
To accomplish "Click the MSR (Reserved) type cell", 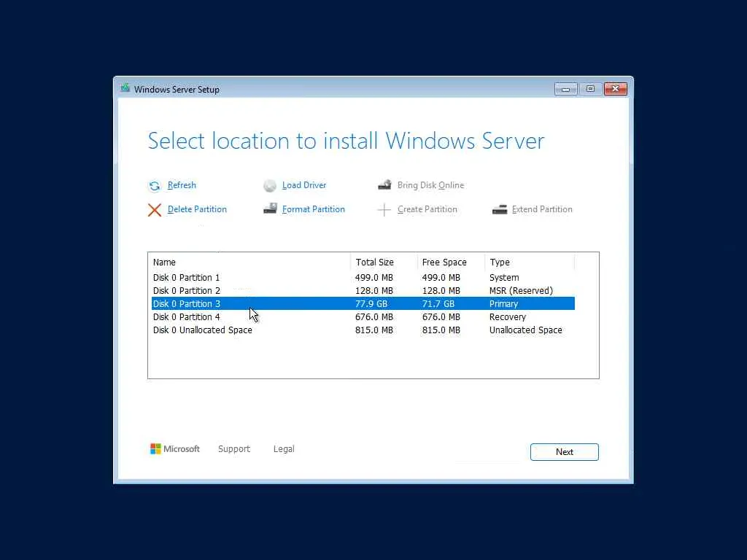I will tap(521, 290).
